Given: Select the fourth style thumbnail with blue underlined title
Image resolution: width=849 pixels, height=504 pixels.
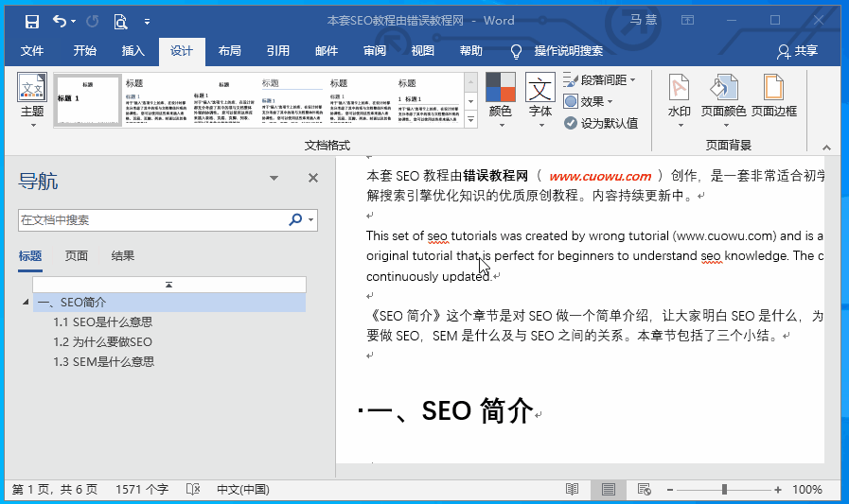Looking at the screenshot, I should point(292,100).
